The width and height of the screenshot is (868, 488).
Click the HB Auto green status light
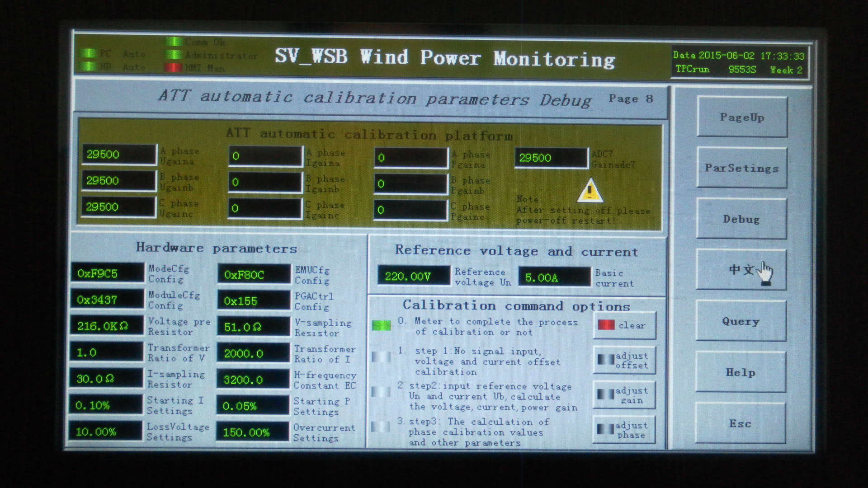coord(89,66)
